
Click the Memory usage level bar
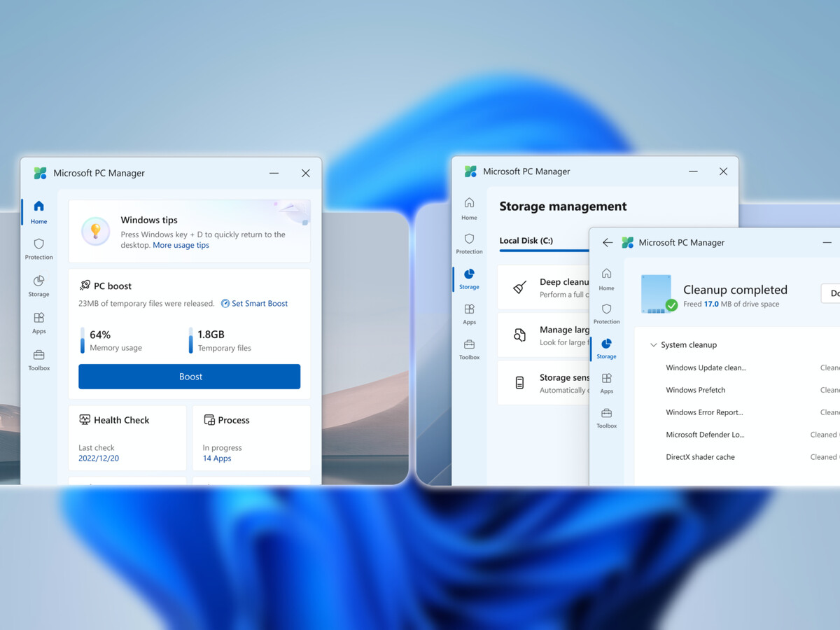coord(83,341)
